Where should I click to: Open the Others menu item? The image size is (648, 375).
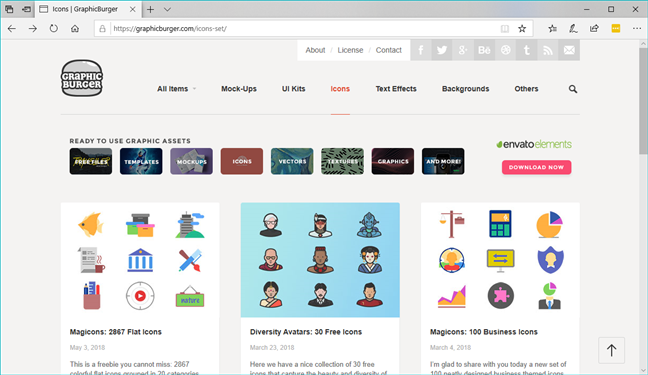tap(526, 89)
